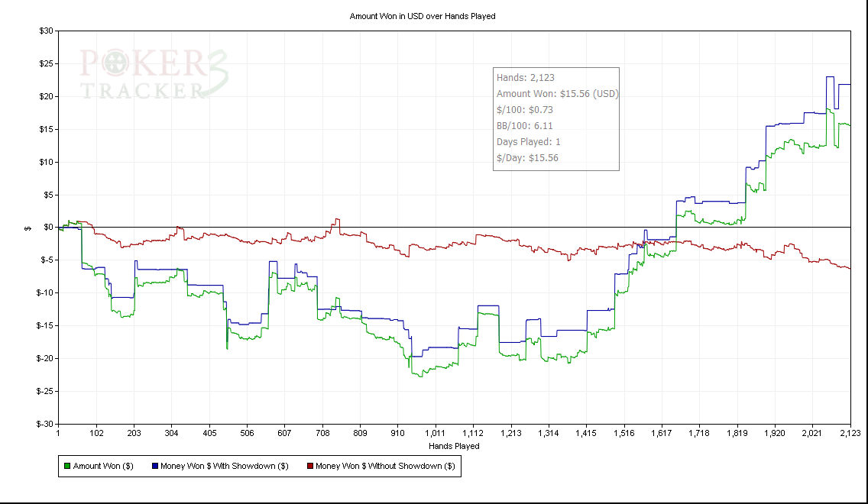
Task: Click the $15 y-axis label
Action: tap(46, 130)
